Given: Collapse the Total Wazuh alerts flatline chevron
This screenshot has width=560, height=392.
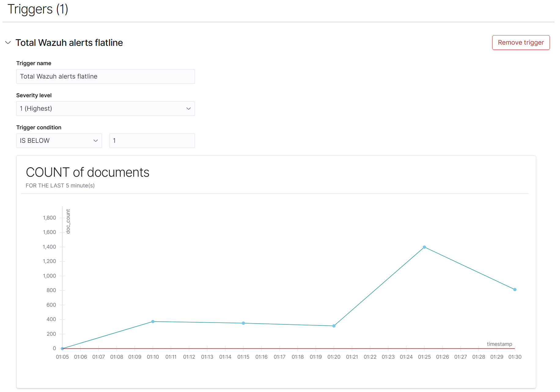Looking at the screenshot, I should click(8, 43).
